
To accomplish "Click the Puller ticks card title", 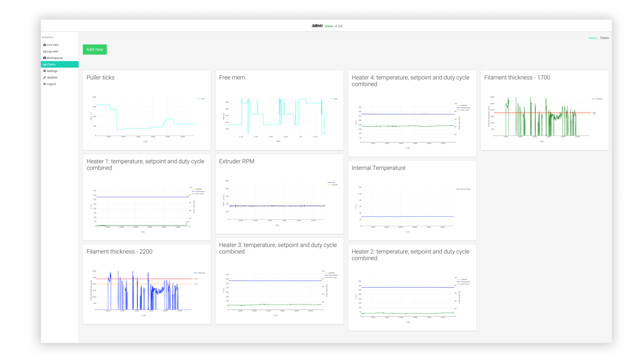I will [x=100, y=78].
